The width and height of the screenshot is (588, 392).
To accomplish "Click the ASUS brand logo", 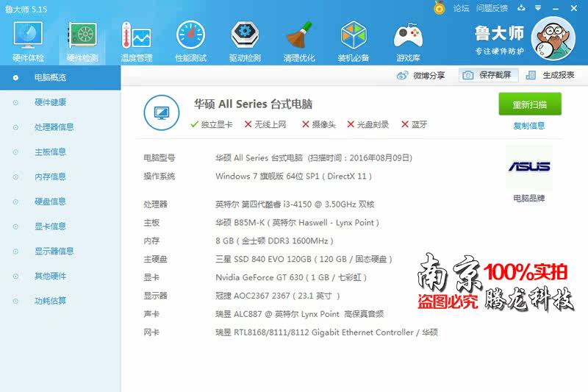I will 529,166.
